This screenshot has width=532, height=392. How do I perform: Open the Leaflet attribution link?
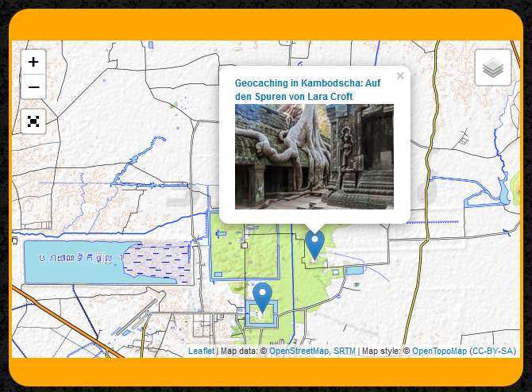tap(202, 351)
